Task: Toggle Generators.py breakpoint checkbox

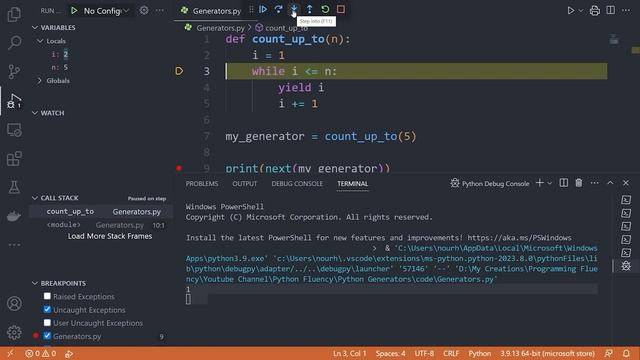Action: (x=47, y=336)
